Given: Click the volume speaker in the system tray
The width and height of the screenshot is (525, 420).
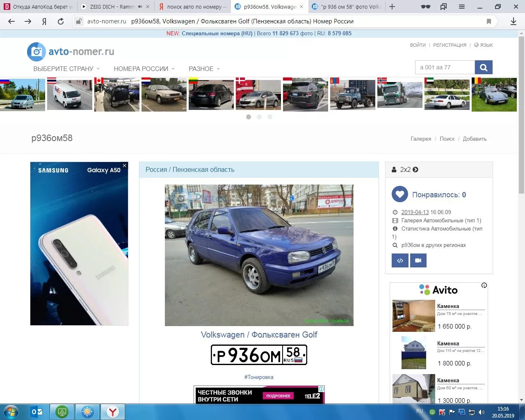Looking at the screenshot, I should pyautogui.click(x=482, y=412).
